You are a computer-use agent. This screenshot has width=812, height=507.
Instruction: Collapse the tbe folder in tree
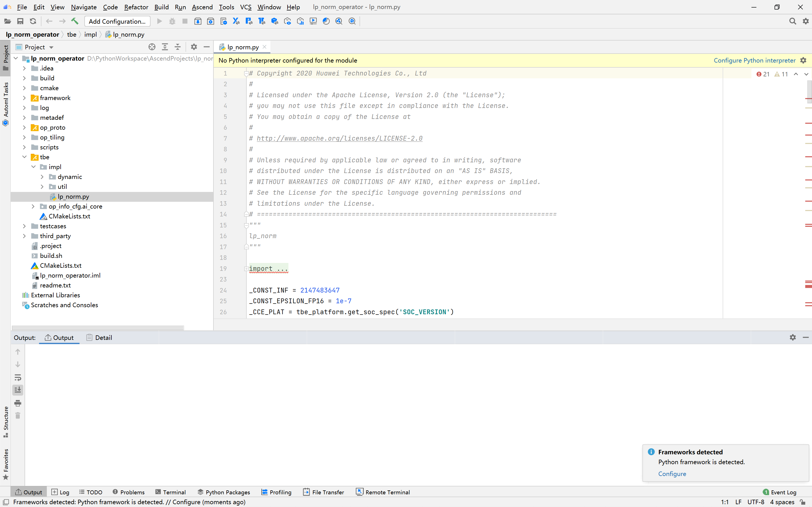24,157
